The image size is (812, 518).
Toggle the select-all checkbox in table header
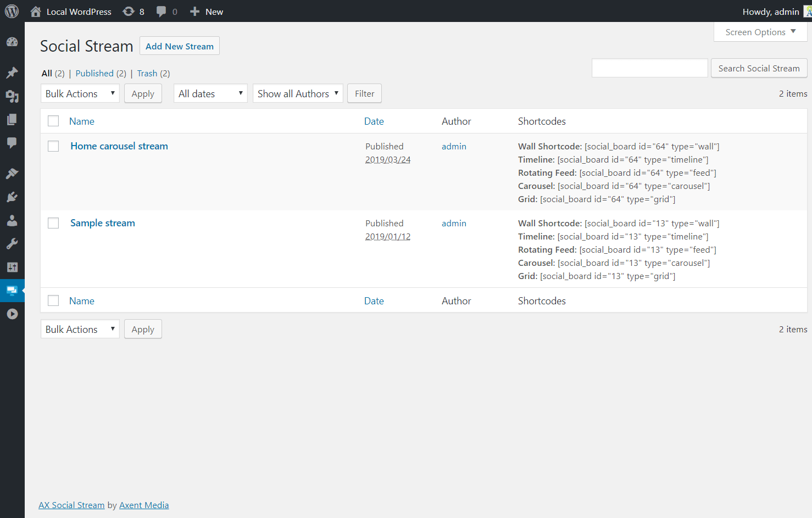pyautogui.click(x=53, y=121)
